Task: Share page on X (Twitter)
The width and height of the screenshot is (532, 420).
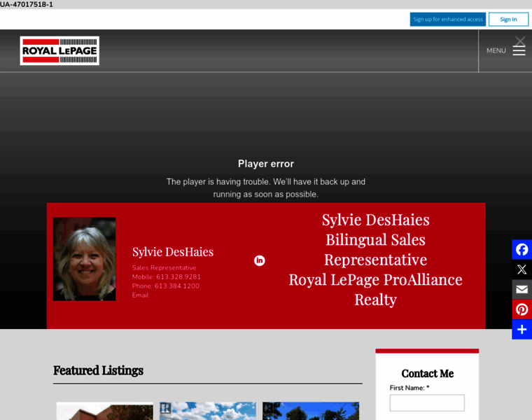Action: coord(521,269)
